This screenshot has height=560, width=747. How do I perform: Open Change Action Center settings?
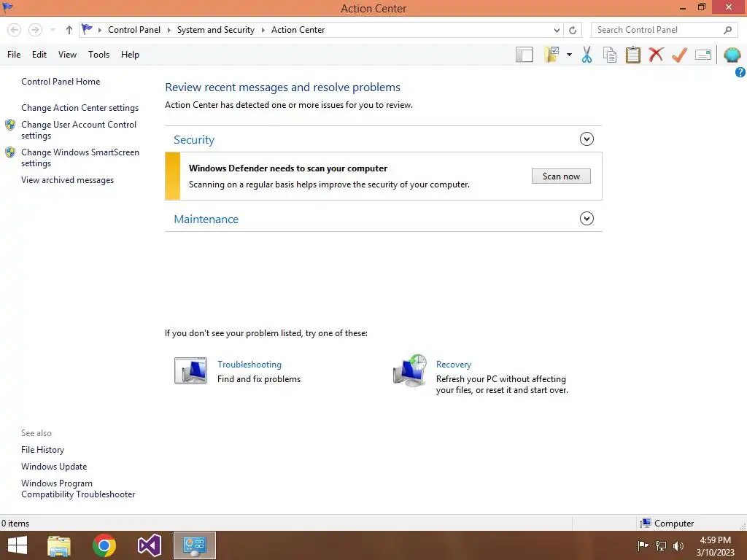(80, 108)
